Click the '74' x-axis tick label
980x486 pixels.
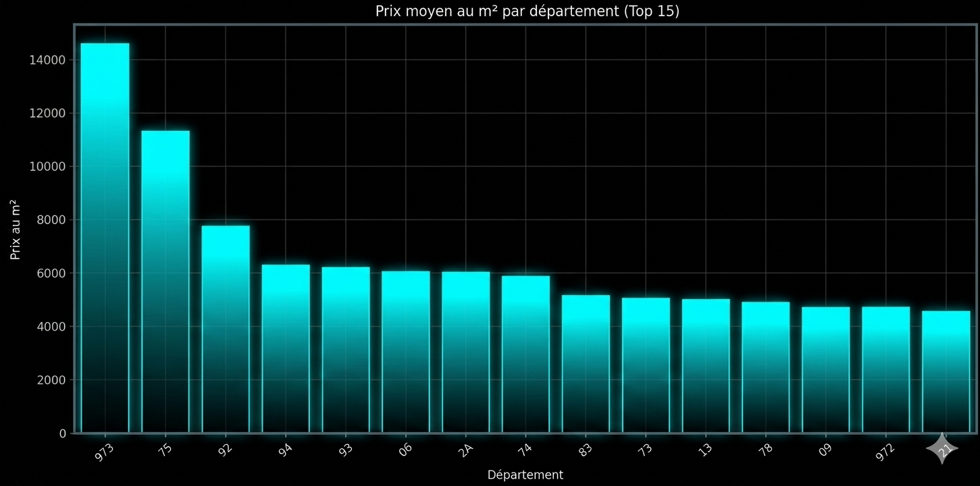[x=525, y=450]
